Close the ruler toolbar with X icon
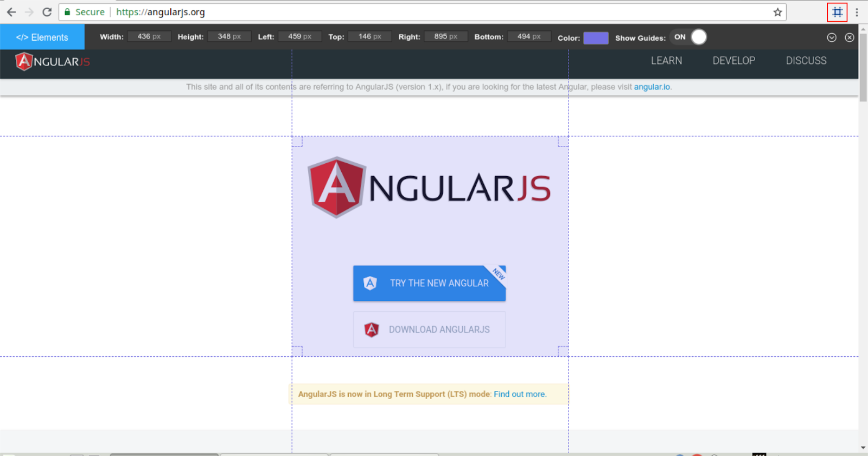Screen dimensions: 868x456 click(850, 37)
